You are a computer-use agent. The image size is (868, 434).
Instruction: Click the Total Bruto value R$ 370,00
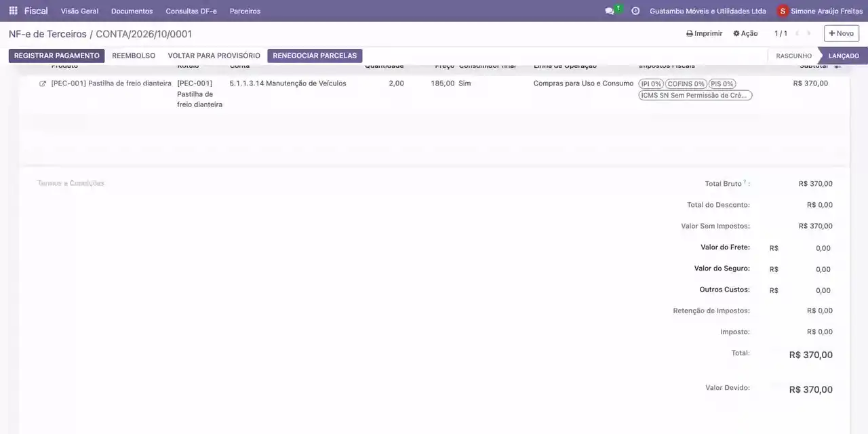click(816, 184)
